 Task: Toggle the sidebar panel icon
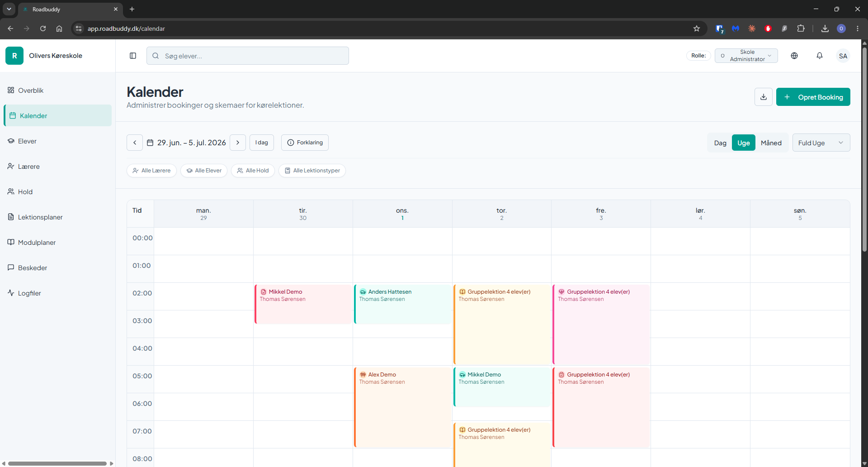click(x=133, y=56)
